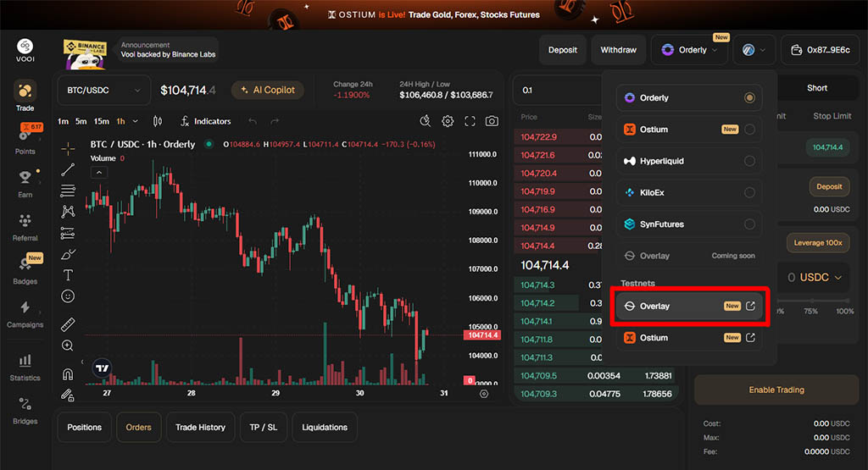
Task: Open the Campaigns lightning section
Action: tap(25, 313)
